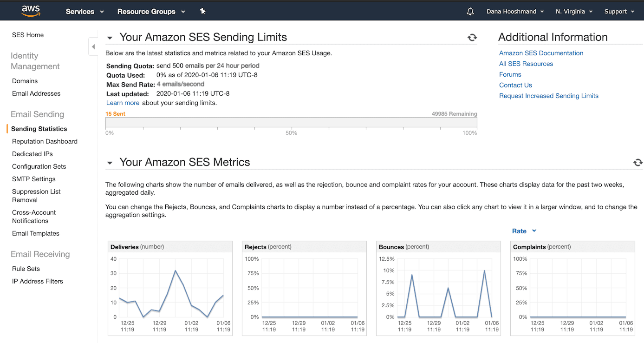Click the '49985 Remaining' label
The height and width of the screenshot is (343, 644).
[454, 114]
